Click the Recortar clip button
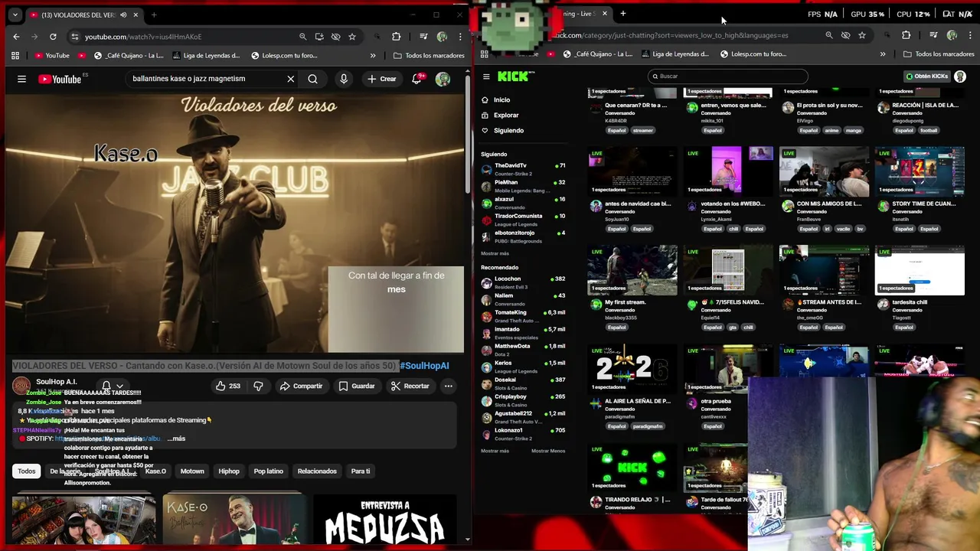This screenshot has width=980, height=551. click(x=410, y=386)
